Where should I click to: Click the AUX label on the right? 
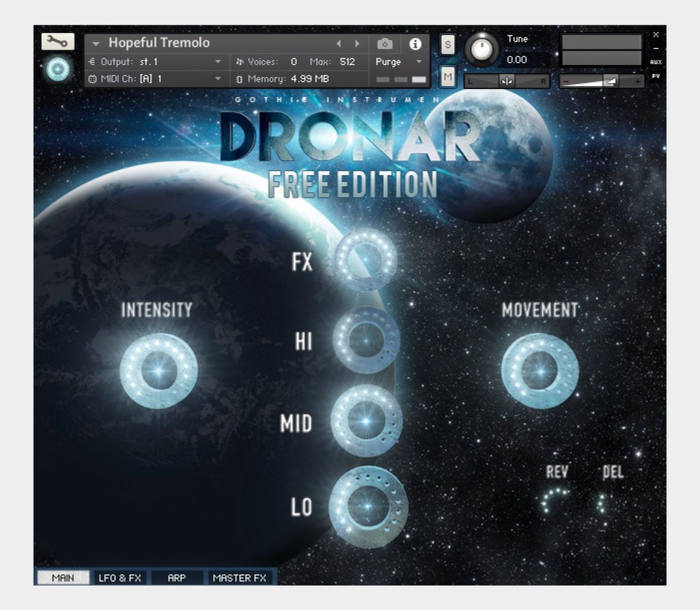[656, 61]
